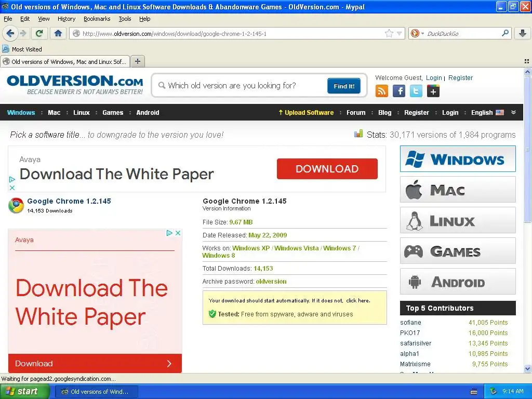Close the top banner ad with X
The height and width of the screenshot is (399, 532).
(x=12, y=188)
